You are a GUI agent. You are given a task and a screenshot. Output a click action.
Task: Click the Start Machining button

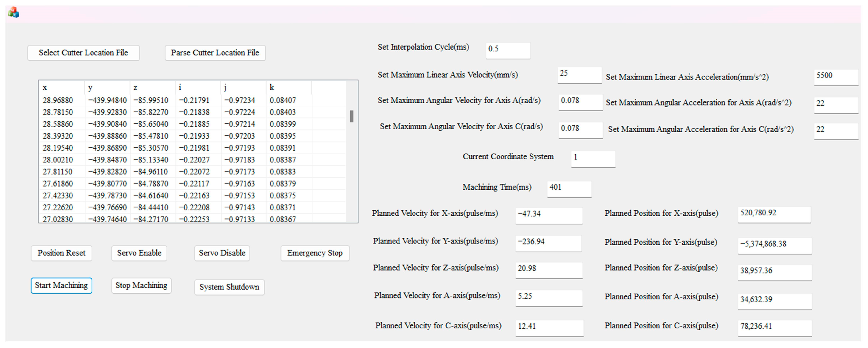pos(61,285)
